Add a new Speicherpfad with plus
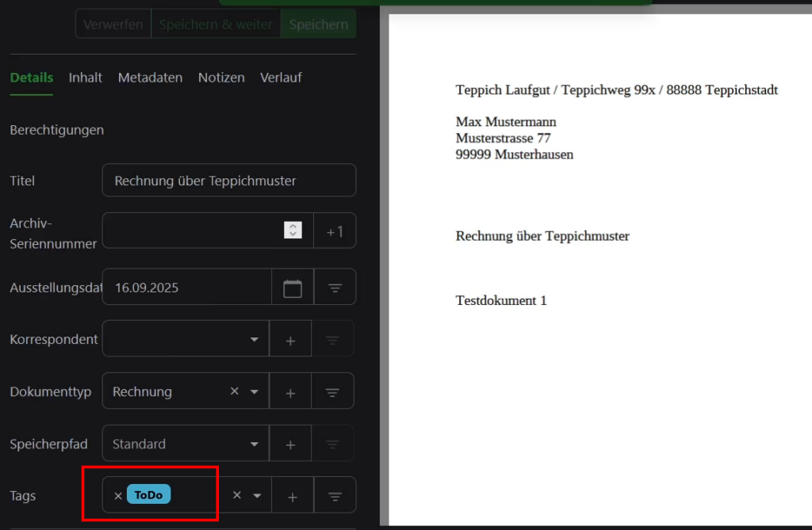 click(290, 444)
